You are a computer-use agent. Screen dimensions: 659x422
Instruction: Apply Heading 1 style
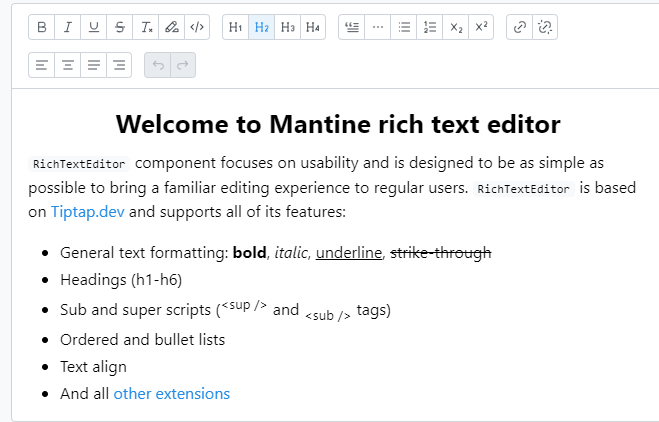point(235,27)
